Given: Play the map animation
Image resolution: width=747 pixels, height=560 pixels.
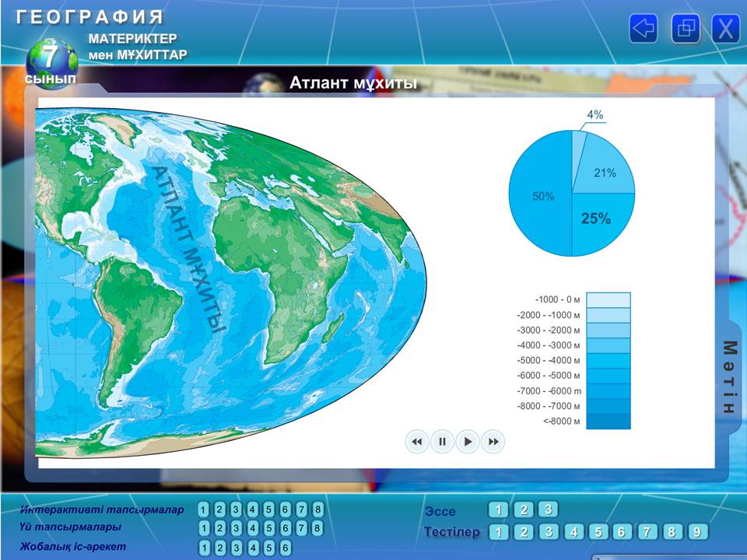Looking at the screenshot, I should tap(468, 442).
